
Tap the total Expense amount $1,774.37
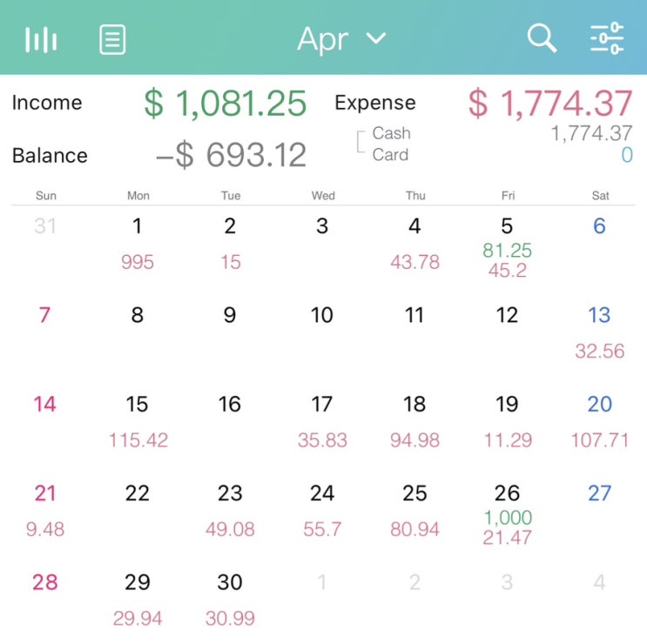point(549,104)
